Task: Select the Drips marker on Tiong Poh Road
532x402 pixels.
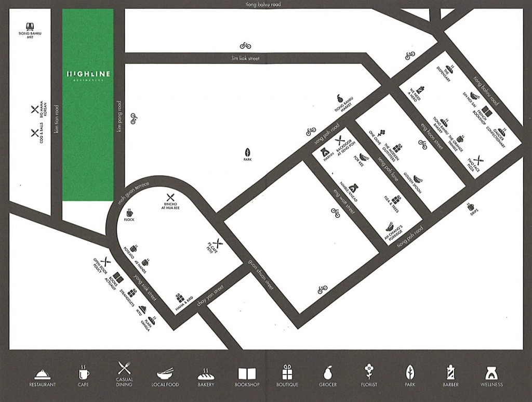Action: coord(471,206)
